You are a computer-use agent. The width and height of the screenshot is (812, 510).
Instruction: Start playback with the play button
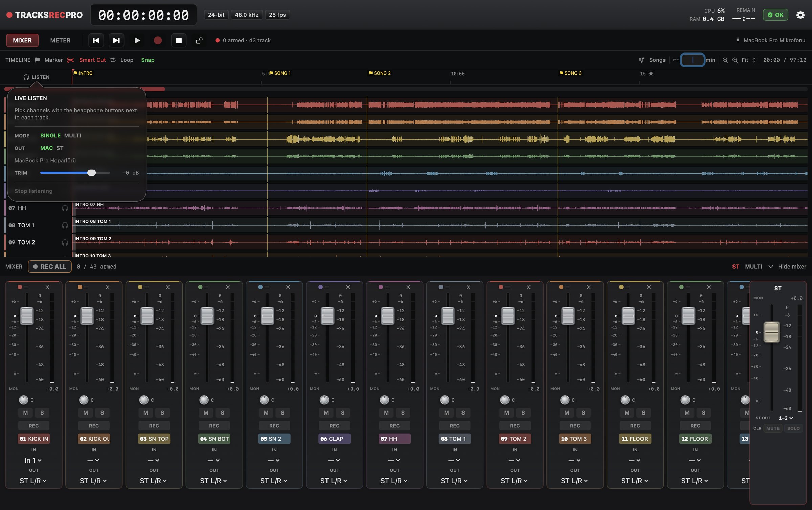137,40
